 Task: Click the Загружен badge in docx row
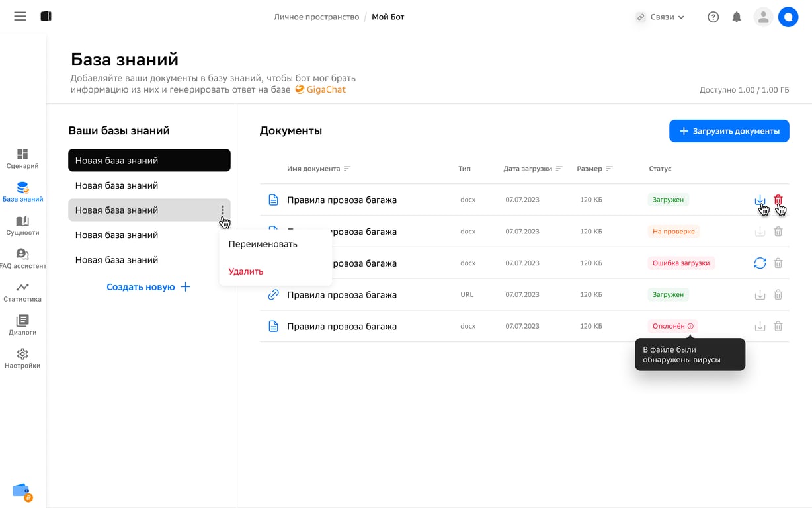[x=668, y=200]
